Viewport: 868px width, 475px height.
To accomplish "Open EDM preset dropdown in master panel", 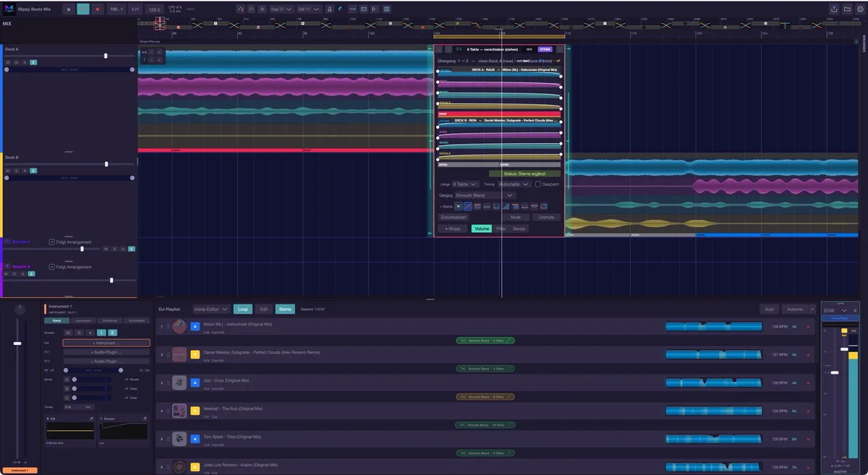I will (x=835, y=310).
